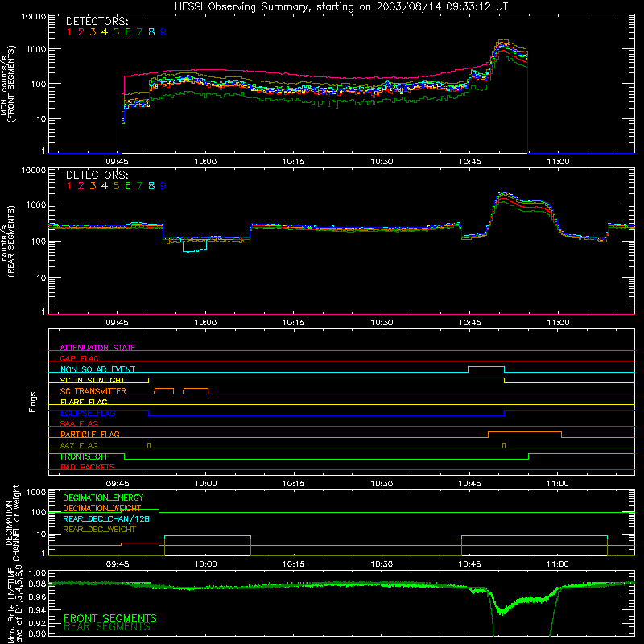Screen dimensions: 644x644
Task: Click the SAA_FLAG label
Action: pyautogui.click(x=79, y=423)
